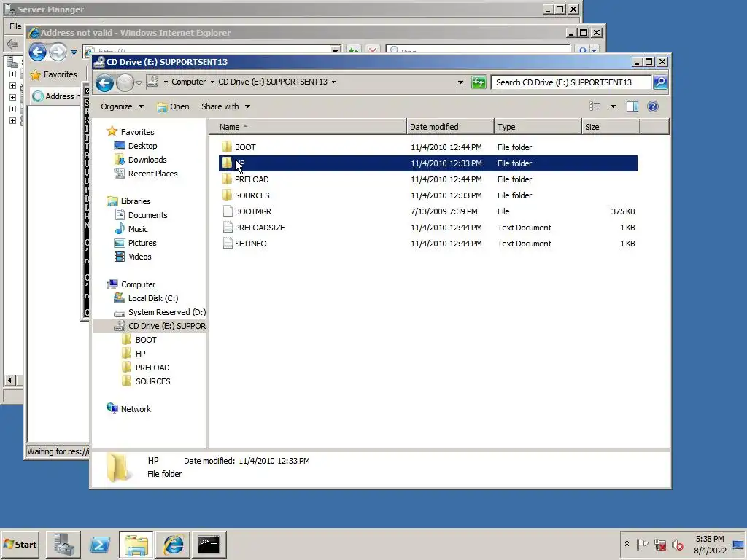Sort by the Size column header
Image resolution: width=747 pixels, height=560 pixels.
coord(611,127)
